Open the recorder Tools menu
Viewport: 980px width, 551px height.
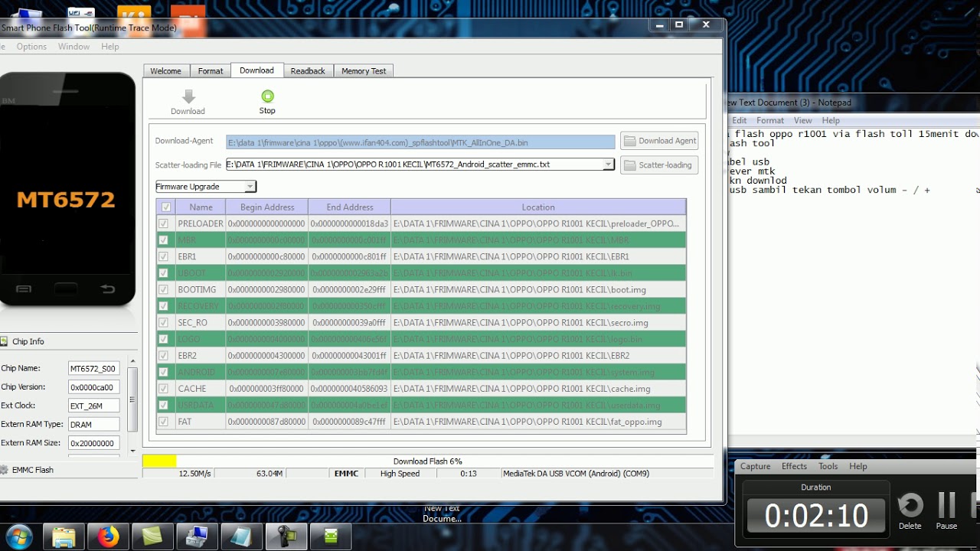tap(828, 466)
